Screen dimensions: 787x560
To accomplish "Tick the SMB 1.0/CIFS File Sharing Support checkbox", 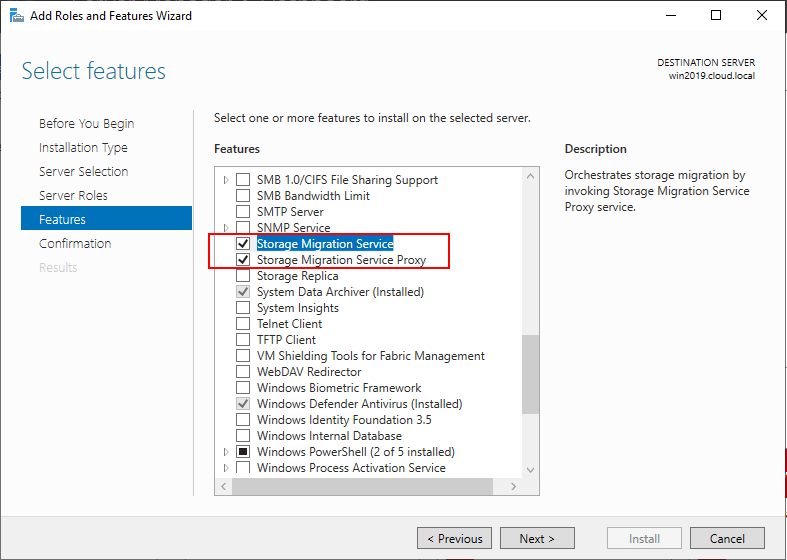I will (243, 180).
